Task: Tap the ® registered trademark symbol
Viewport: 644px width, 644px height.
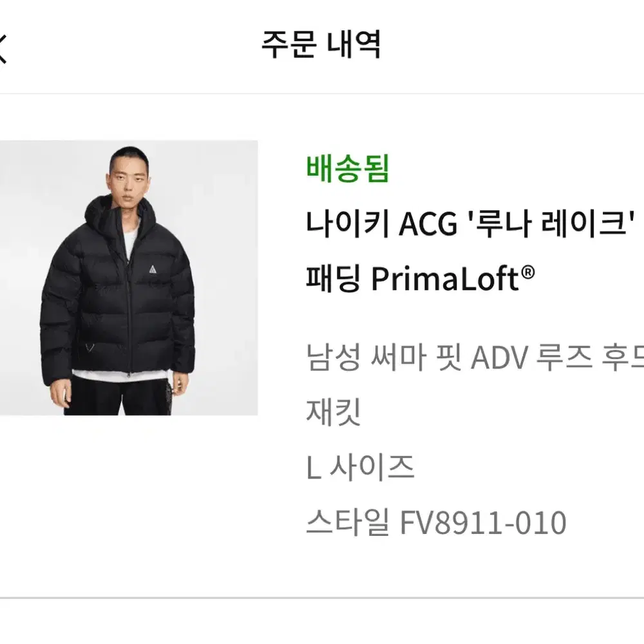Action: 528,272
